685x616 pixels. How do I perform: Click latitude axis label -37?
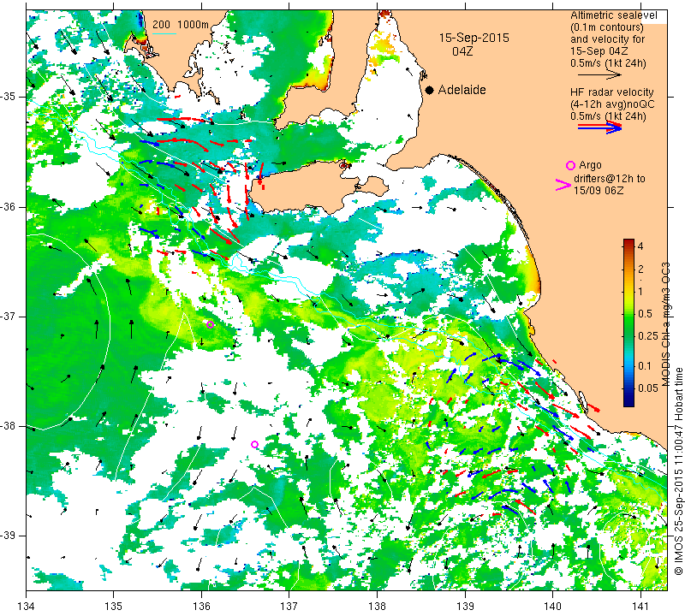point(9,316)
